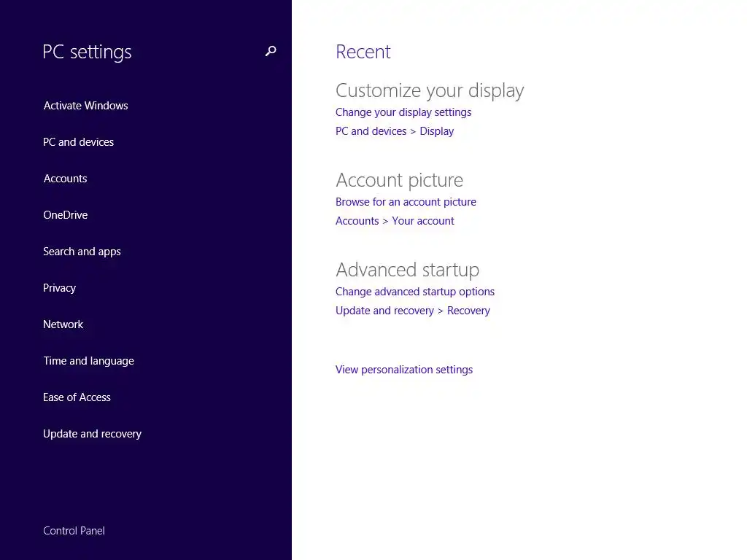The height and width of the screenshot is (560, 747).
Task: Open View personalization settings
Action: (404, 370)
